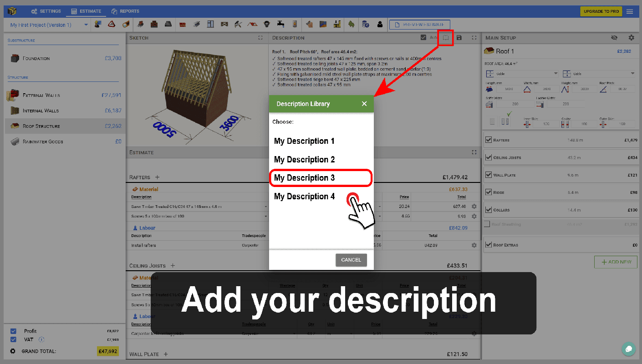Viewport: 642px width, 364px height.
Task: Click the app logo cube icon
Action: [12, 11]
